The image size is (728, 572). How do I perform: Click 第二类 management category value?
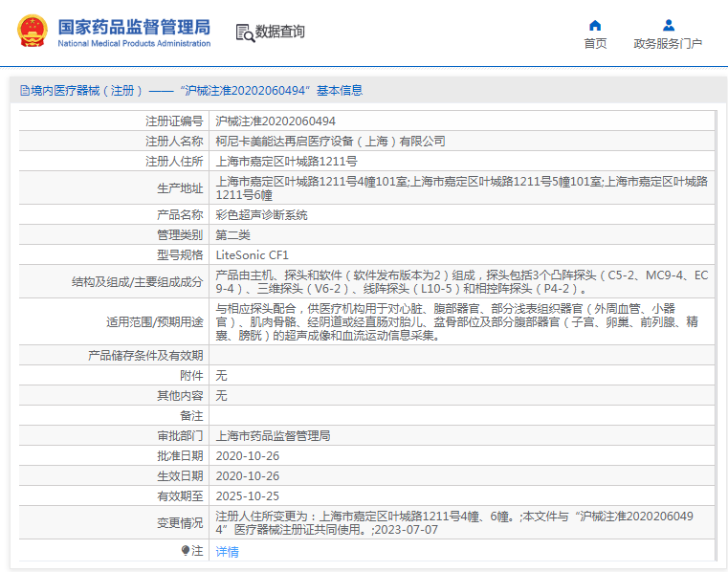pos(232,235)
